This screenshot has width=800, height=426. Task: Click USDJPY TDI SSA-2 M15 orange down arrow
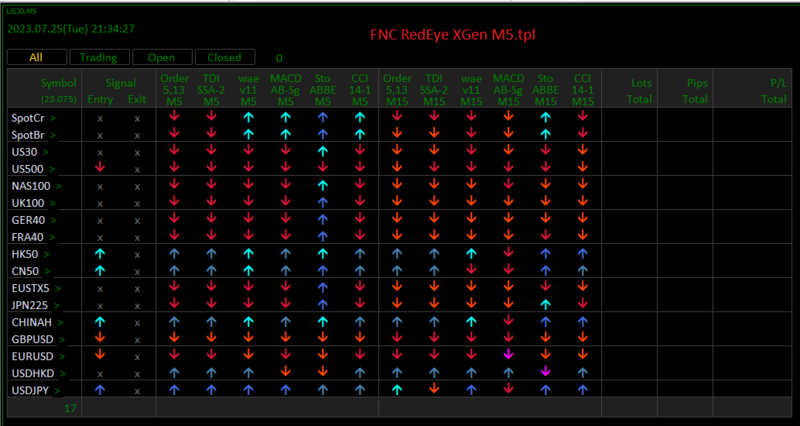pyautogui.click(x=434, y=388)
